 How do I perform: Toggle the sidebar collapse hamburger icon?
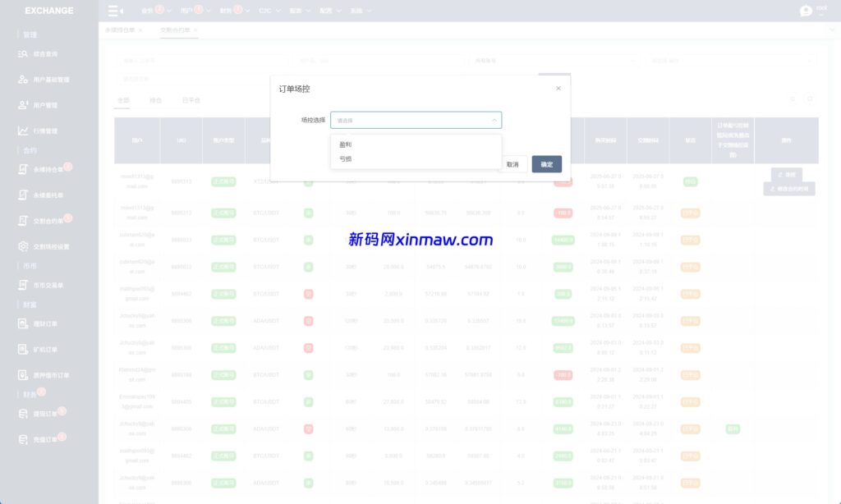pos(116,11)
